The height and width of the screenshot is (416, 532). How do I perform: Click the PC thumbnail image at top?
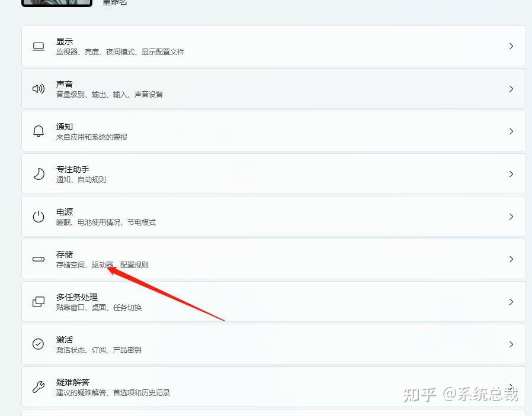click(57, 3)
